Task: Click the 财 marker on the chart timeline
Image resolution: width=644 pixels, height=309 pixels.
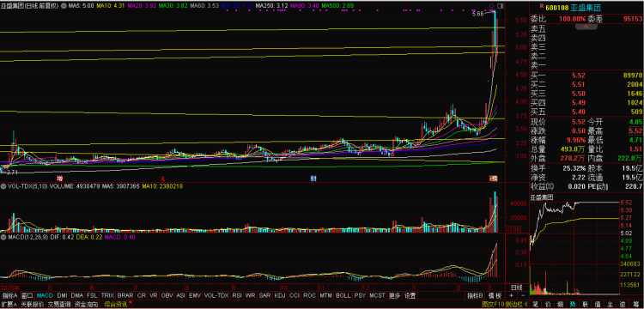Action: [x=313, y=179]
